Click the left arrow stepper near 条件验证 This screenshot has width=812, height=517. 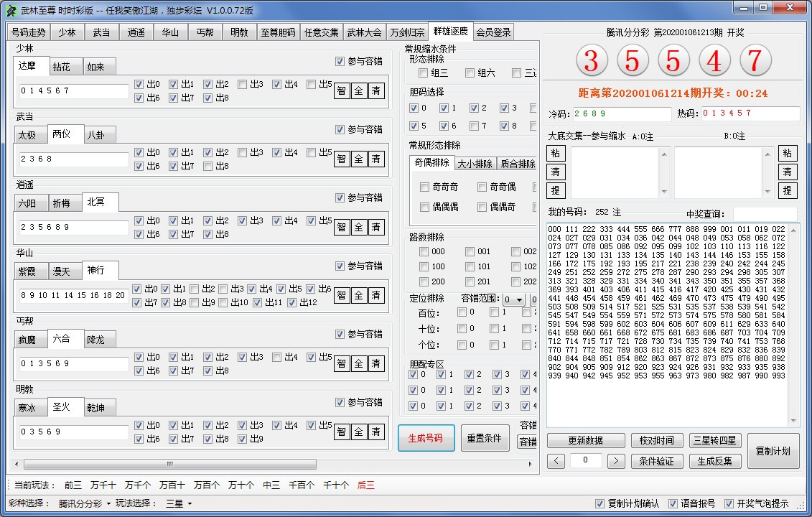point(555,461)
